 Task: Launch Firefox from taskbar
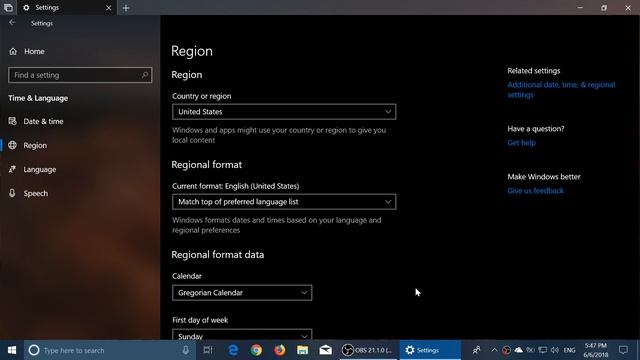[280, 350]
